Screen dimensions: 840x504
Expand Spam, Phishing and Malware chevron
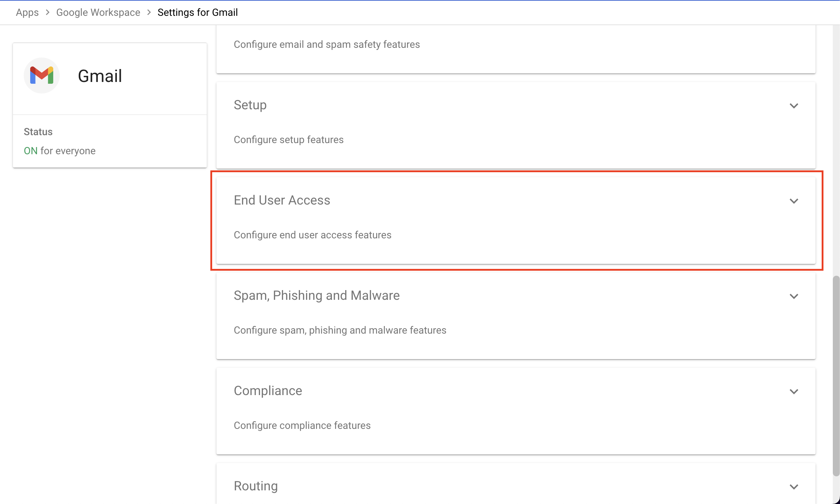click(794, 296)
